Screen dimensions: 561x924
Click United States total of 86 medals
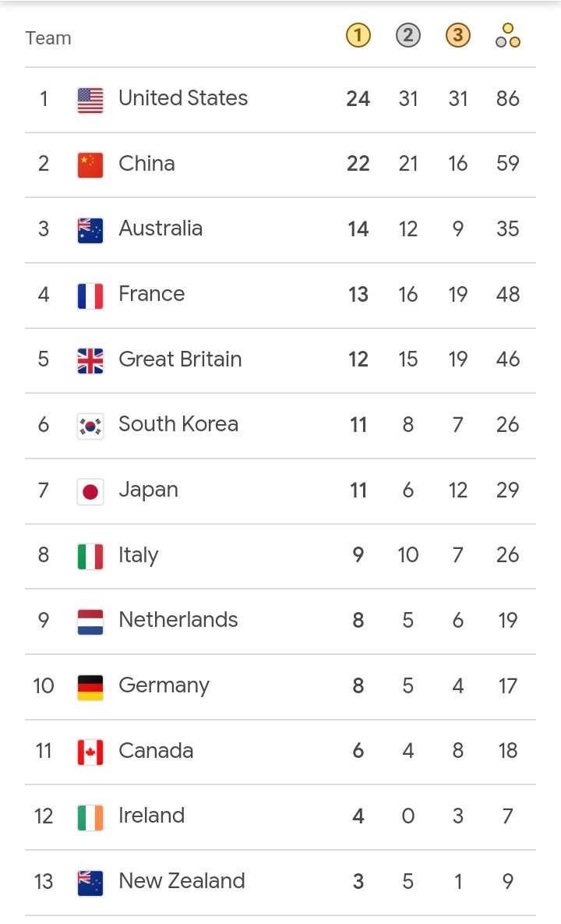point(507,98)
